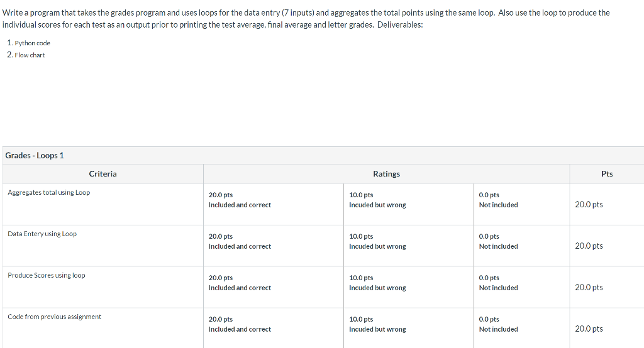Click 10.0 pts rating for Data Entery row
The width and height of the screenshot is (644, 348).
(361, 236)
